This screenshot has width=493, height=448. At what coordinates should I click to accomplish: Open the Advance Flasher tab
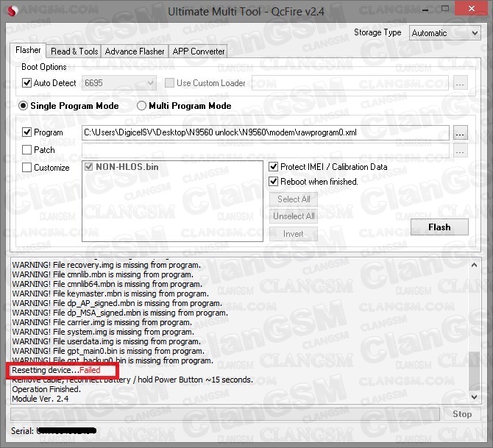tap(135, 51)
